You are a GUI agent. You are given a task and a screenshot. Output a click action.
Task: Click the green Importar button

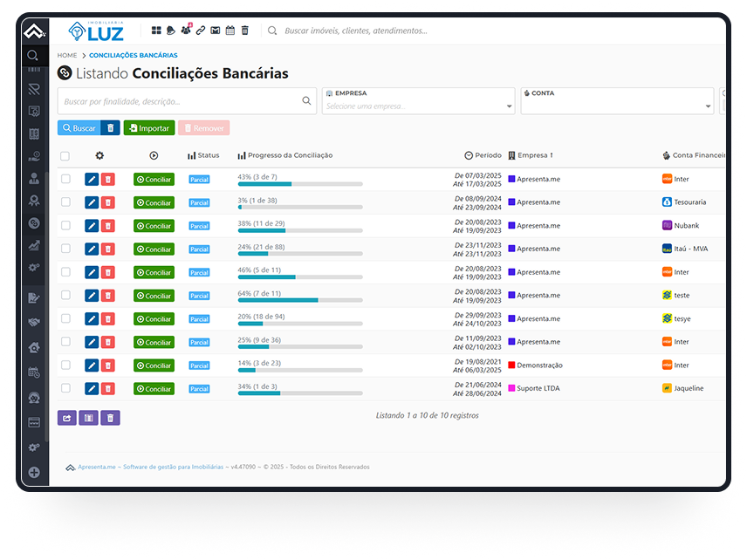click(x=149, y=128)
